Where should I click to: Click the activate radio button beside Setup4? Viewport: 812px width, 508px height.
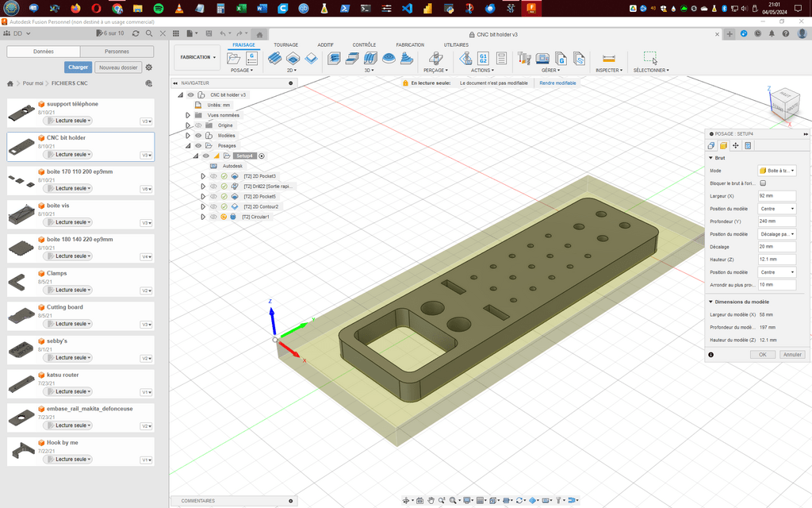[x=262, y=156]
